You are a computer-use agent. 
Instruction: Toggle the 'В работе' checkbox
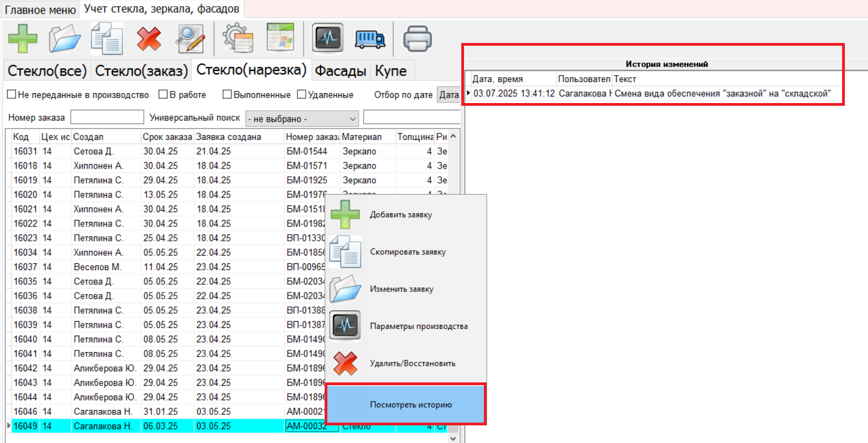point(163,95)
